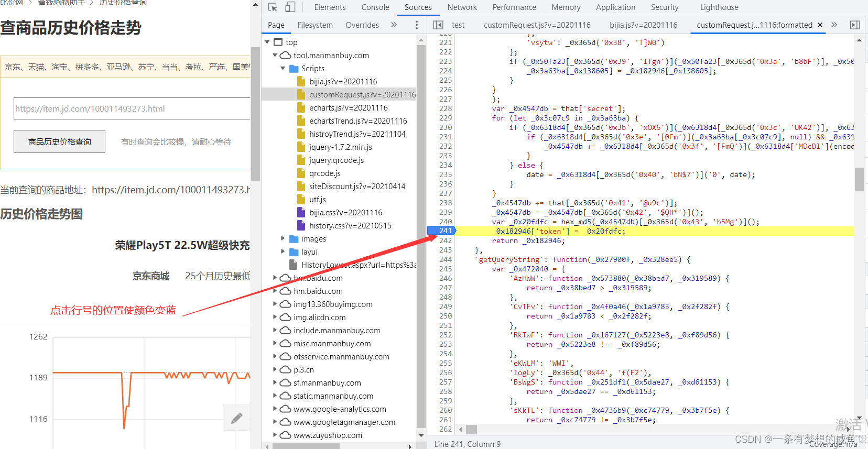868x449 pixels.
Task: Show more navigator tabs chevron
Action: (x=394, y=25)
